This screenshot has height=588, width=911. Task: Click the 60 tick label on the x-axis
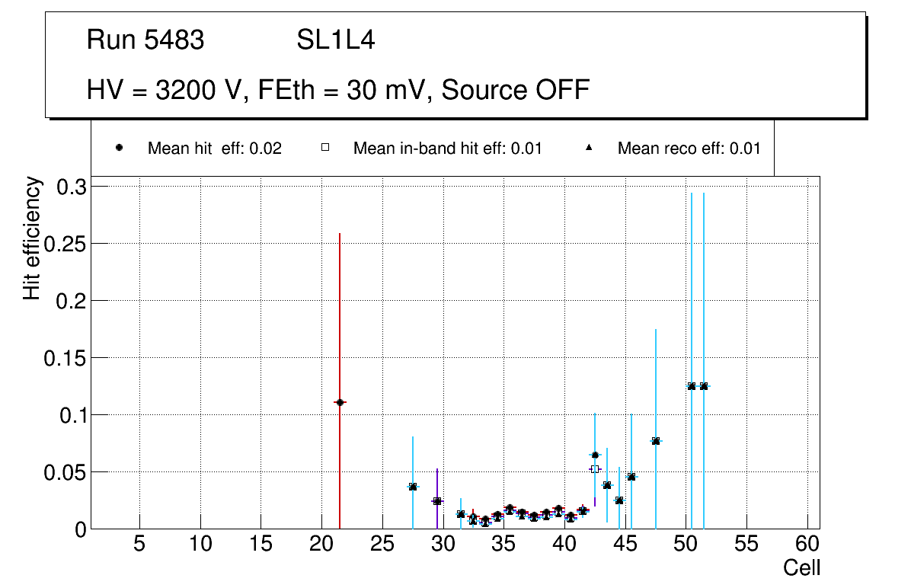coord(807,544)
